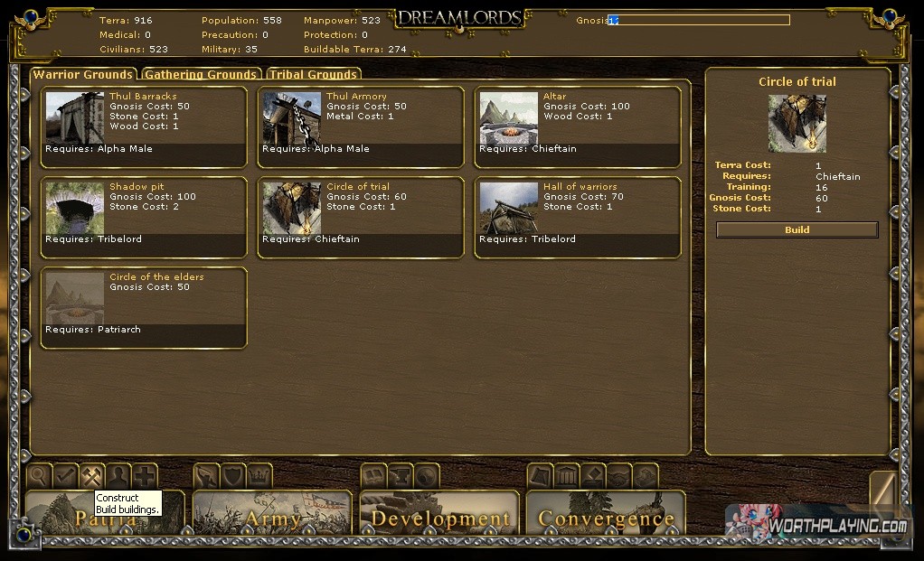Select the Thul Barracks building card

(x=144, y=126)
